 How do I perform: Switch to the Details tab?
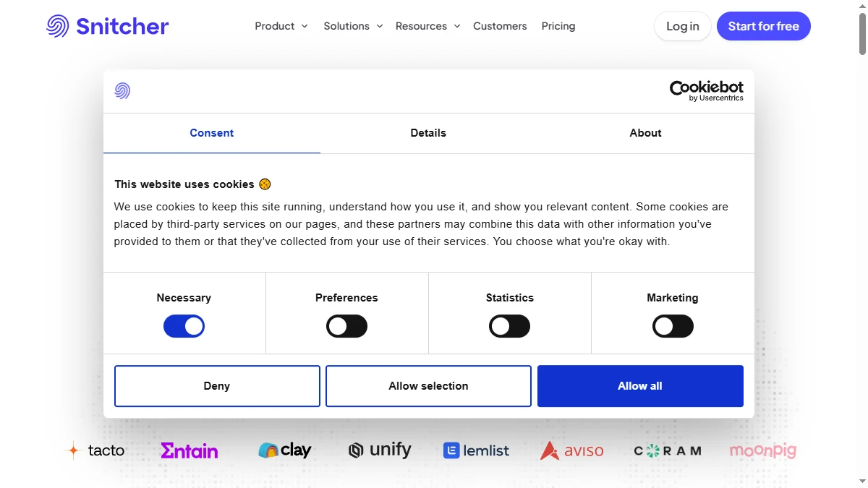point(428,133)
